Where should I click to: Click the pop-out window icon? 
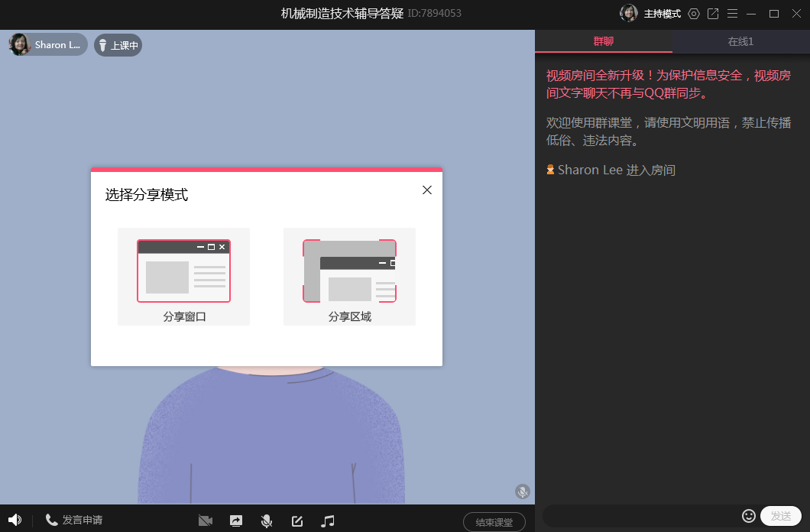point(713,14)
